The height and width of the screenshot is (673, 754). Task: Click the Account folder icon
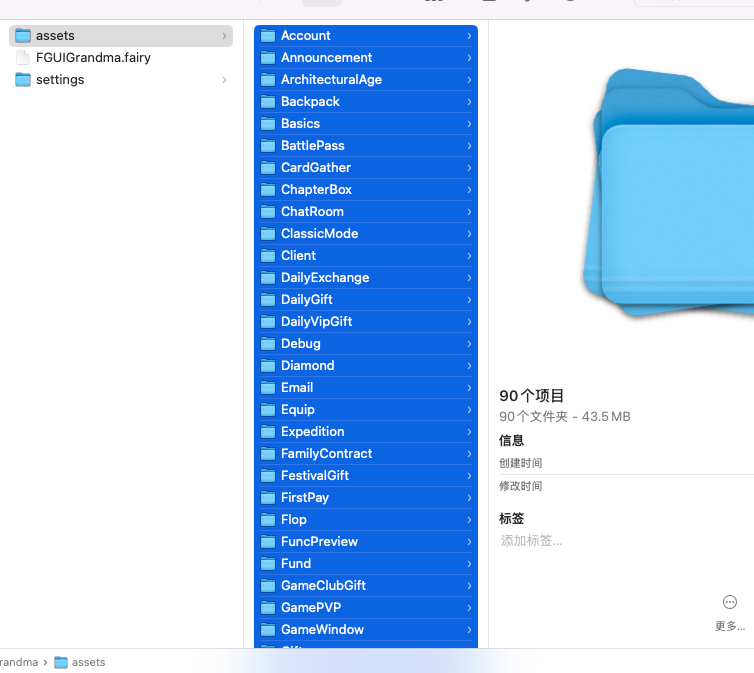(x=268, y=36)
